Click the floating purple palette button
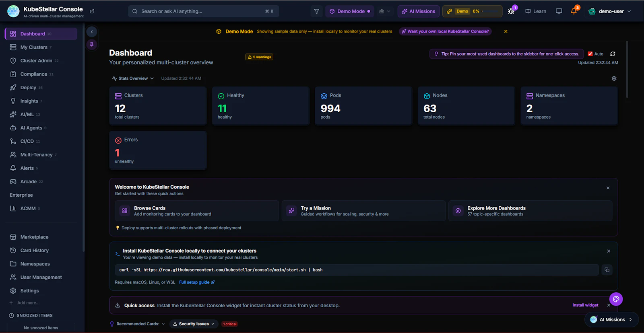The image size is (644, 333). (616, 299)
